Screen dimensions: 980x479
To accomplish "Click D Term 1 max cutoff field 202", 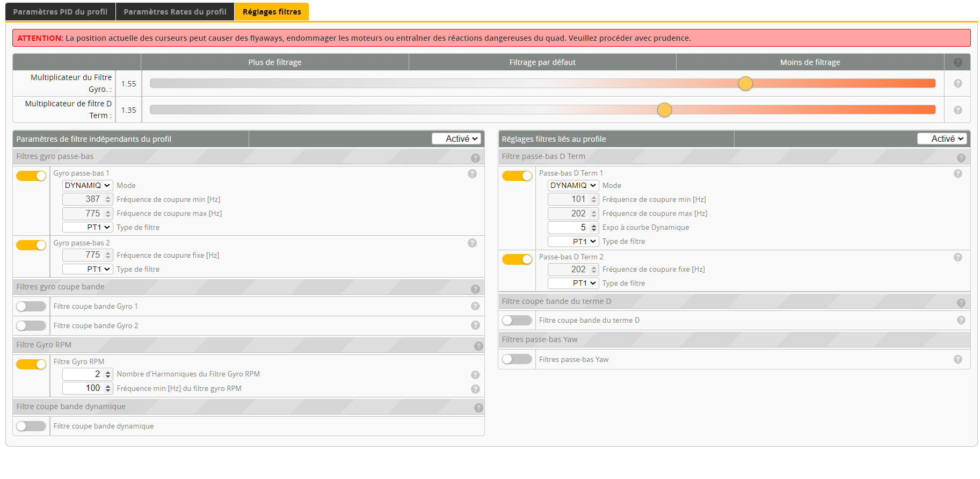I will pos(573,213).
